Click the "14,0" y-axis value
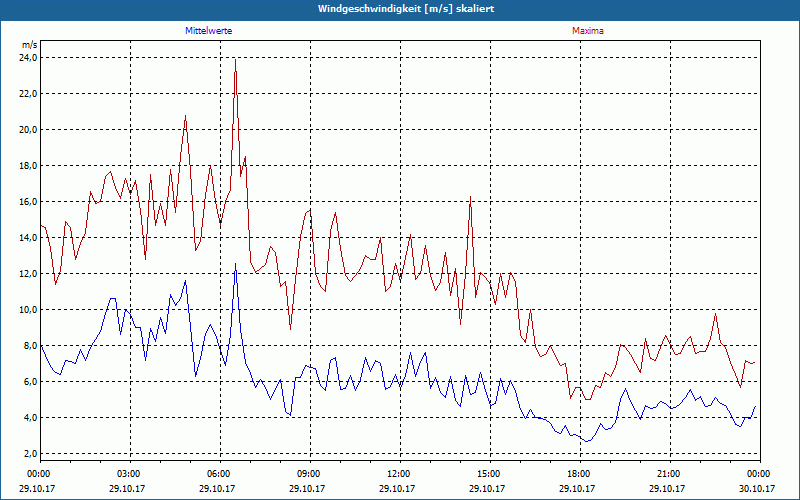Image resolution: width=800 pixels, height=500 pixels. (29, 238)
